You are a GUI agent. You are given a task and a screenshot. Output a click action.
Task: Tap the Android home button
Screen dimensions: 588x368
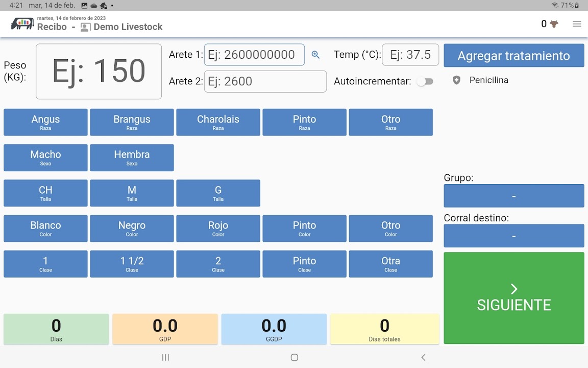pyautogui.click(x=294, y=357)
